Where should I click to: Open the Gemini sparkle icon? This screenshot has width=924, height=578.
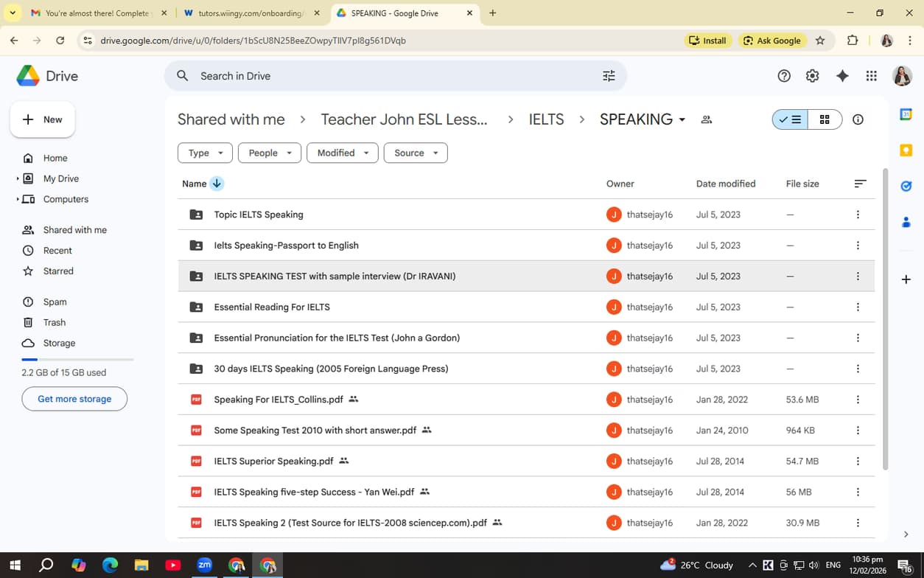[842, 75]
